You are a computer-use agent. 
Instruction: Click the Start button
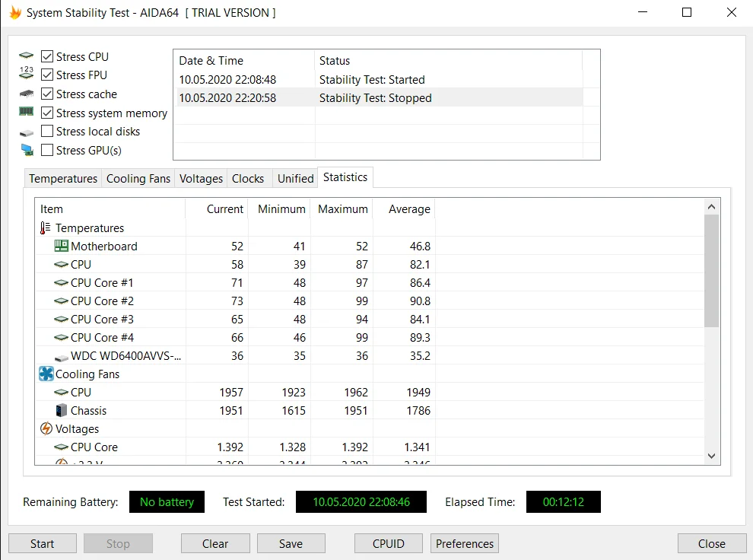pyautogui.click(x=43, y=543)
